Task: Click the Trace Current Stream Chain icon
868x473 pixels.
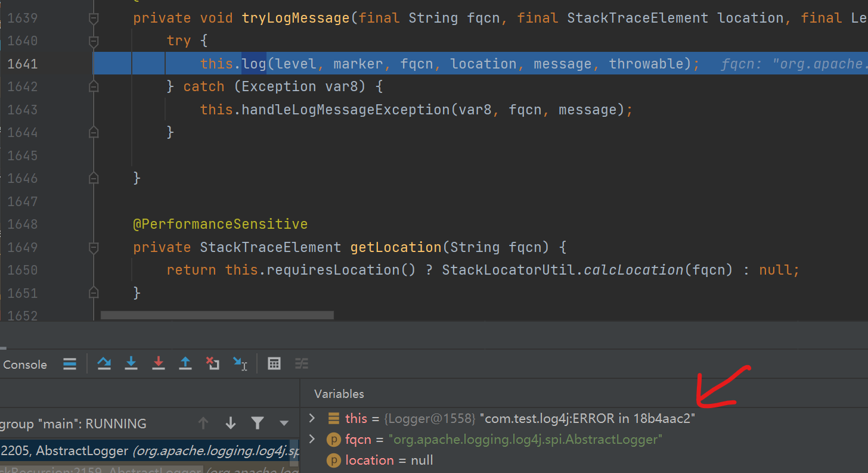Action: 302,363
